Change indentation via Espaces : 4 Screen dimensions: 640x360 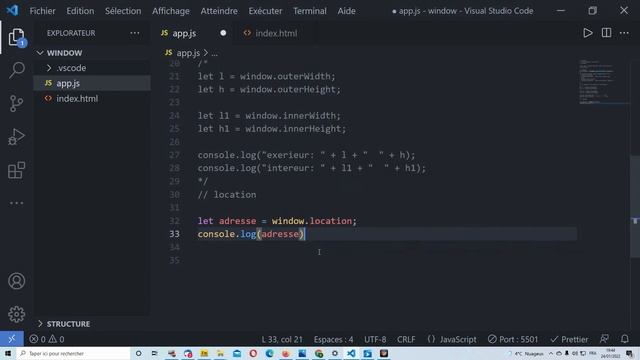pos(333,339)
